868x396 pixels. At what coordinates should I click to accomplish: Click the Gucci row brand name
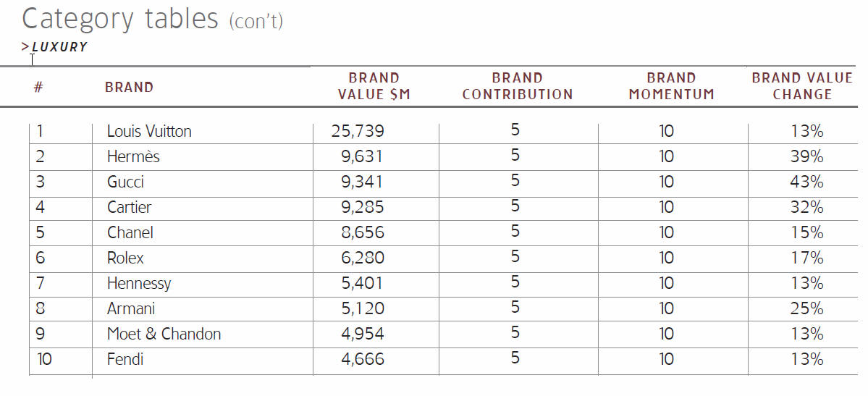[125, 182]
